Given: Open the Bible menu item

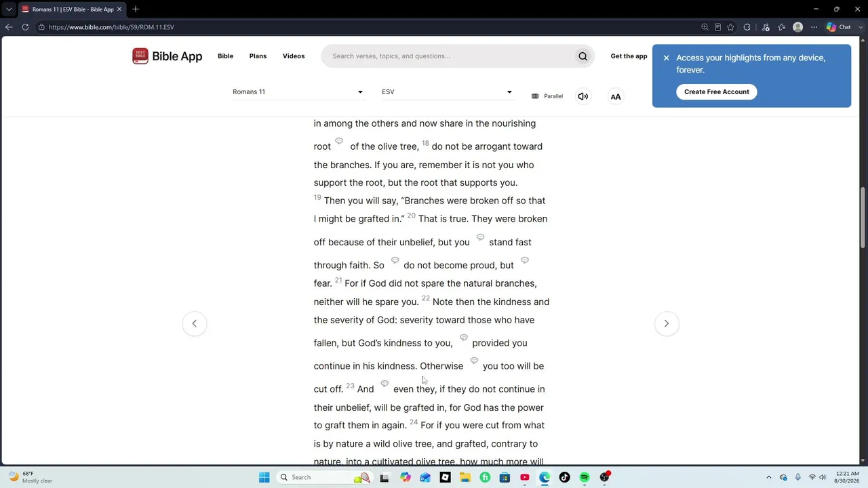Looking at the screenshot, I should click(225, 56).
